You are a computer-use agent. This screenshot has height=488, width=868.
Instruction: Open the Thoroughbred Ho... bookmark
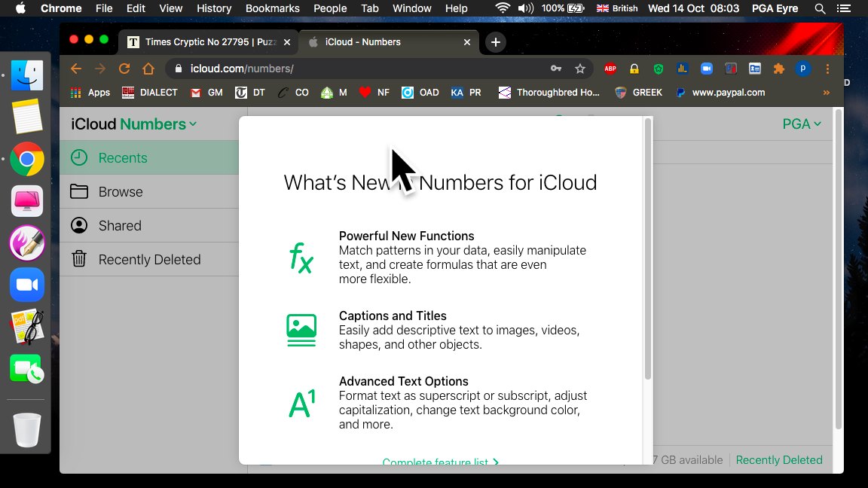[x=549, y=93]
